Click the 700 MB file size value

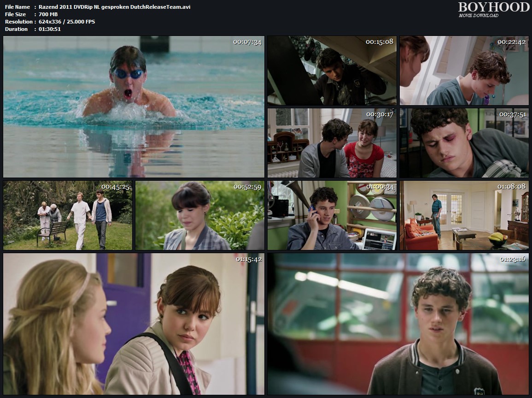click(48, 14)
